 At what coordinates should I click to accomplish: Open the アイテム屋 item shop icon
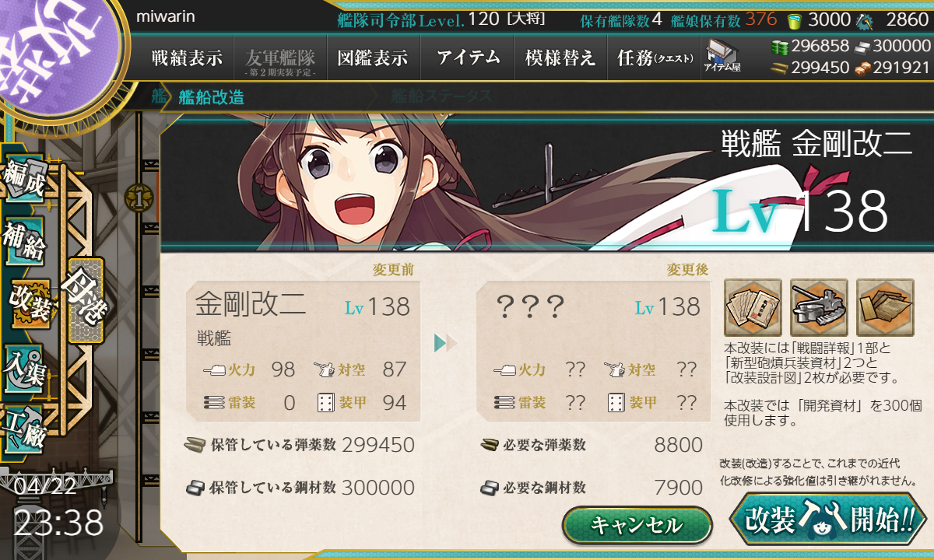722,56
